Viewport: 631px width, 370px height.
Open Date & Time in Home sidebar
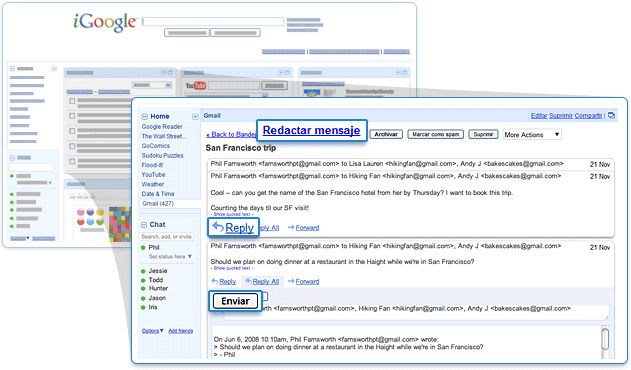tap(158, 194)
